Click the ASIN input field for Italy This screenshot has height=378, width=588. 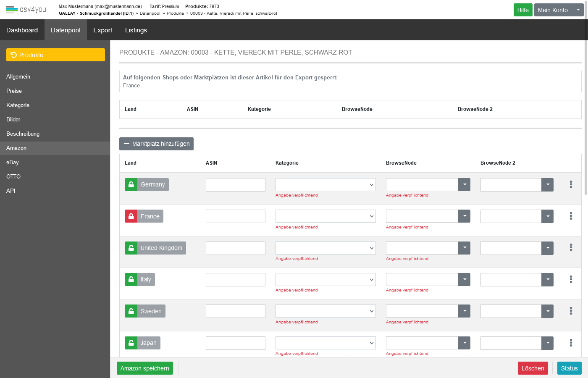[x=235, y=280]
